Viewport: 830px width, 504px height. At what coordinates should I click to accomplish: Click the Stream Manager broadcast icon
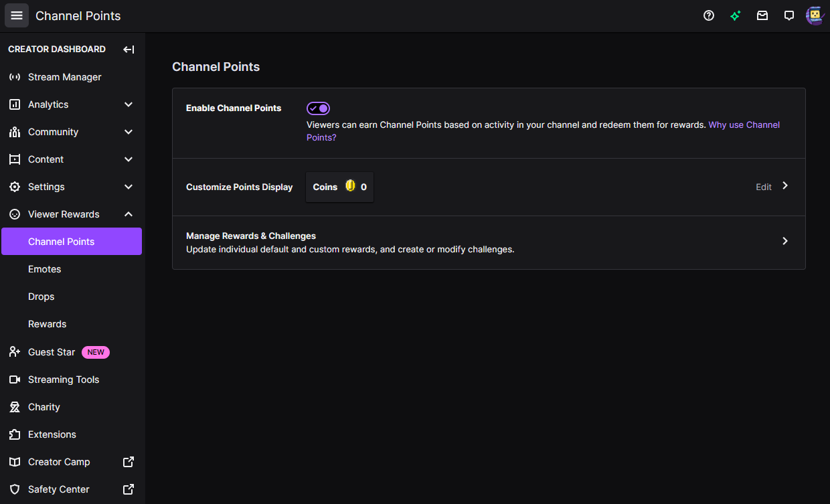pos(15,77)
